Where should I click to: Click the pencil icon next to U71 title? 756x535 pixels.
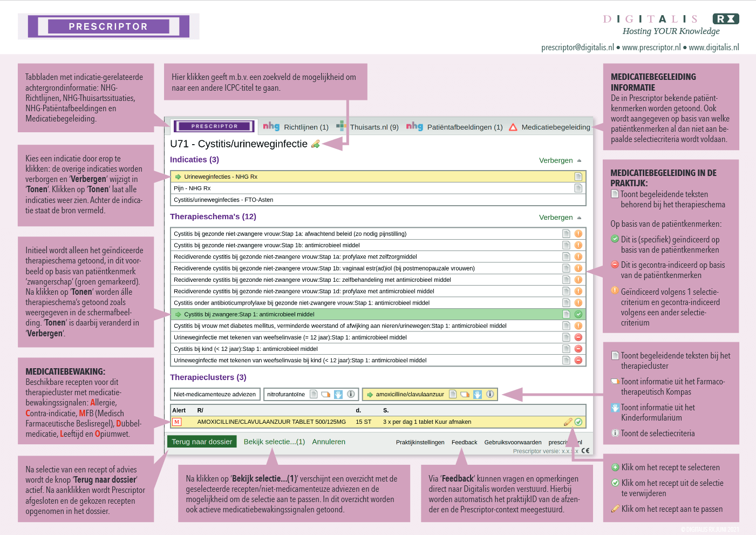coord(316,144)
